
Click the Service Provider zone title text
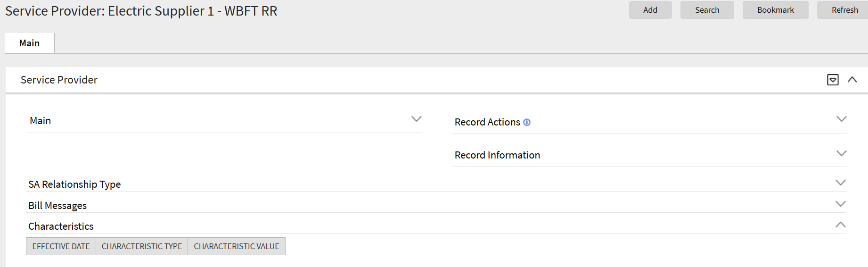coord(59,80)
